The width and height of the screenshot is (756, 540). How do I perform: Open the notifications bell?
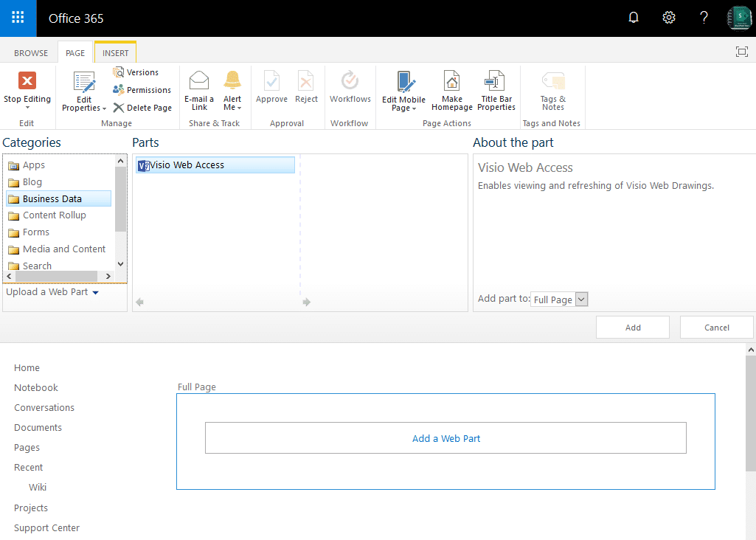[634, 18]
